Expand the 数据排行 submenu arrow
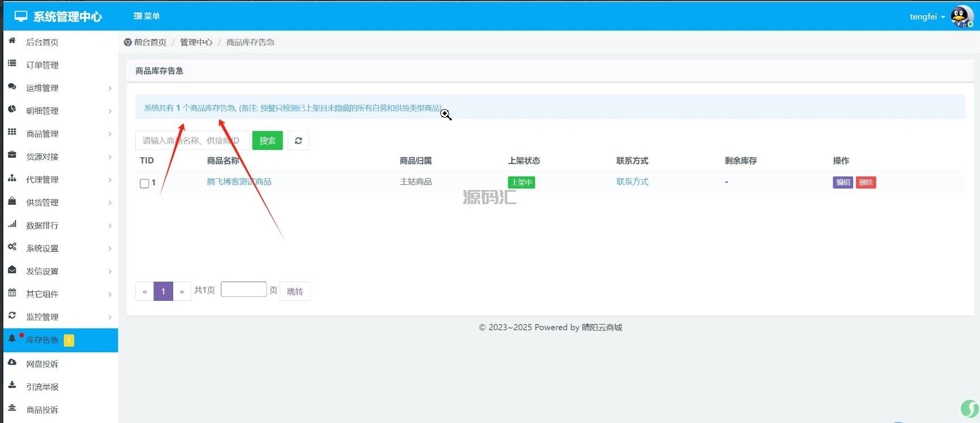This screenshot has width=980, height=423. click(110, 226)
